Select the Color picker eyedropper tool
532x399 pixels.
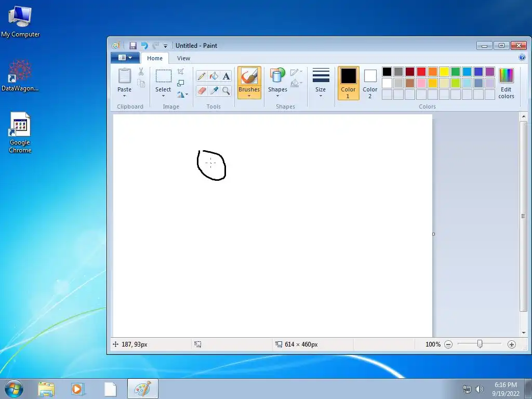coord(214,90)
